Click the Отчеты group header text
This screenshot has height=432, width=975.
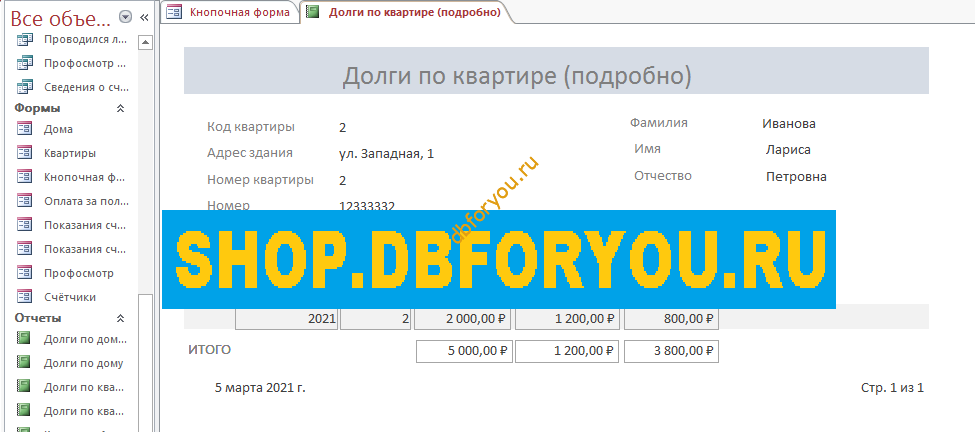point(38,318)
